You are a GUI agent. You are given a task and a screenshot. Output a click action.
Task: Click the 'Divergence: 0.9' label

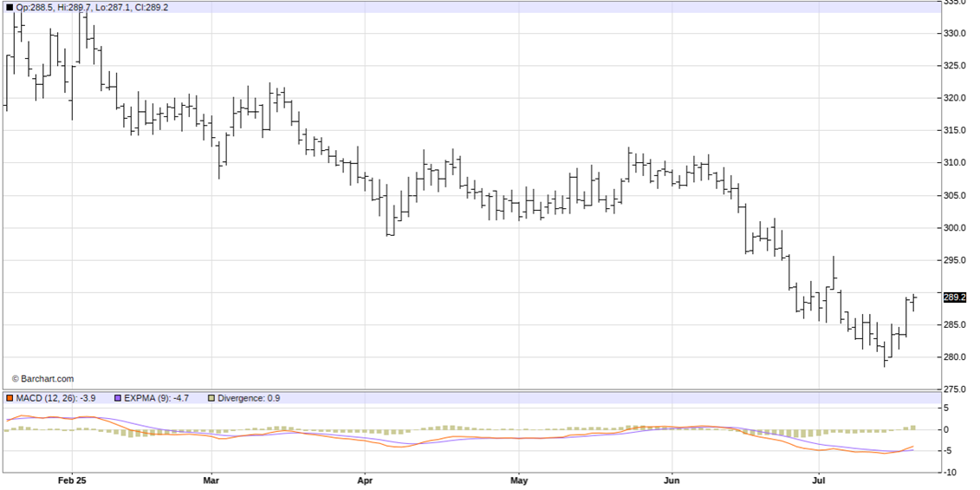click(x=250, y=398)
